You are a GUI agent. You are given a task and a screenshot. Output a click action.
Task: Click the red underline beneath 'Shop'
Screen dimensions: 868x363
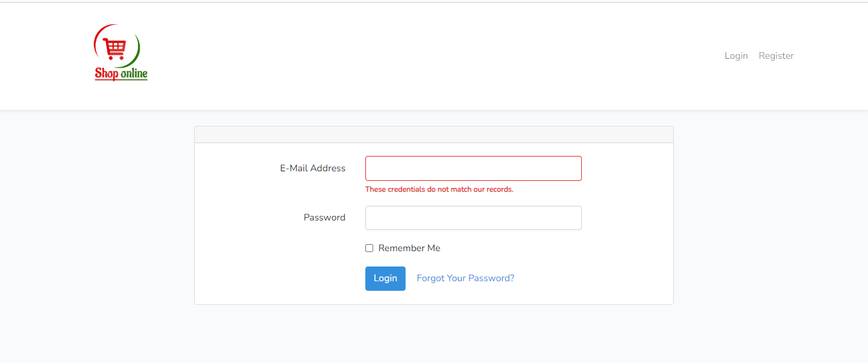[x=107, y=81]
